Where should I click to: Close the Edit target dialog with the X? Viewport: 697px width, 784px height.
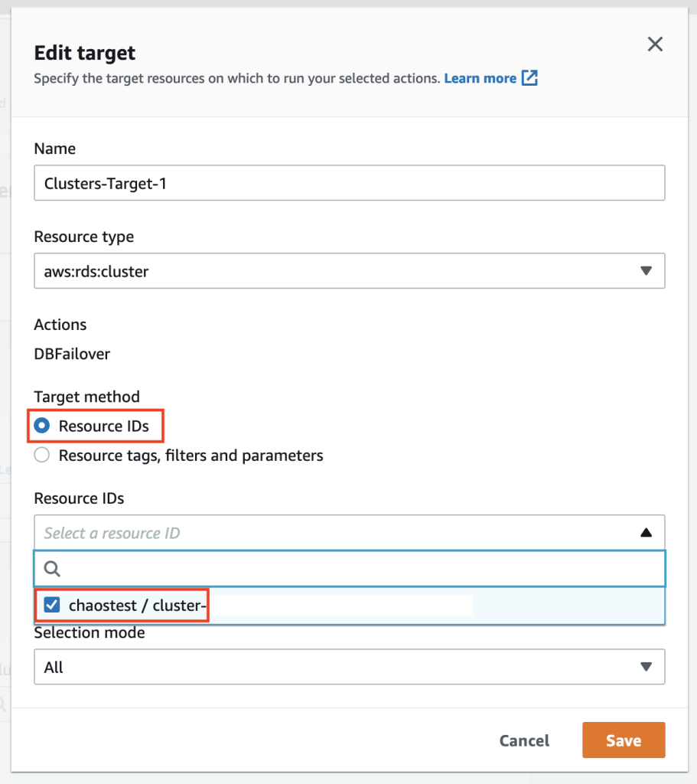point(655,44)
